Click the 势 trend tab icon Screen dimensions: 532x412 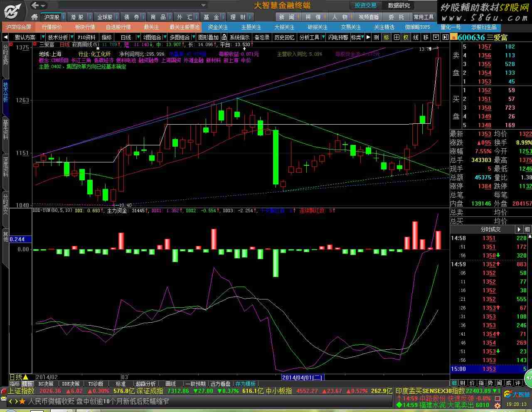[x=490, y=383]
